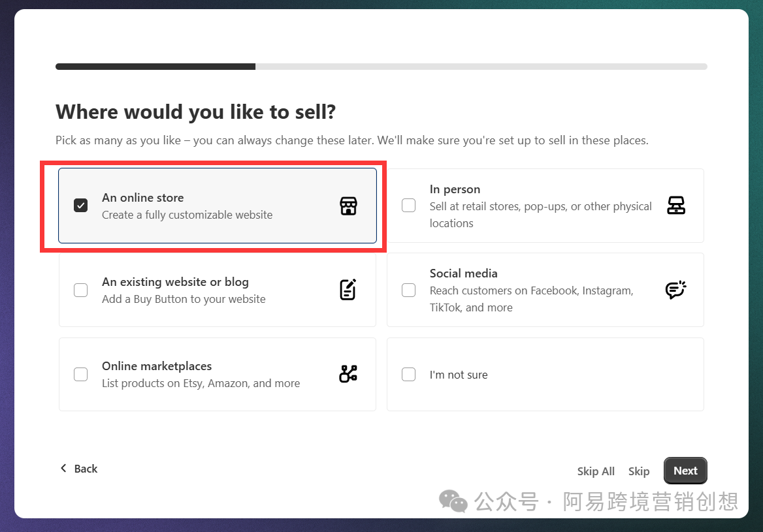
Task: Click the storefront icon on online store card
Action: coord(348,206)
